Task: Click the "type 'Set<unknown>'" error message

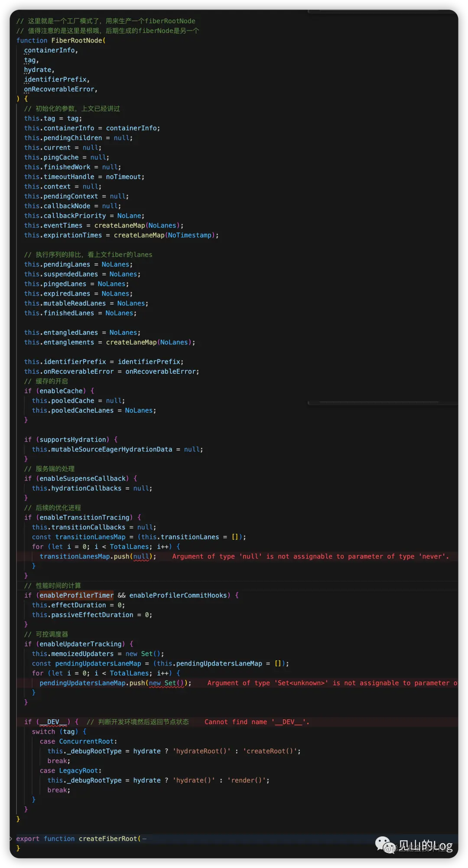Action: click(332, 683)
